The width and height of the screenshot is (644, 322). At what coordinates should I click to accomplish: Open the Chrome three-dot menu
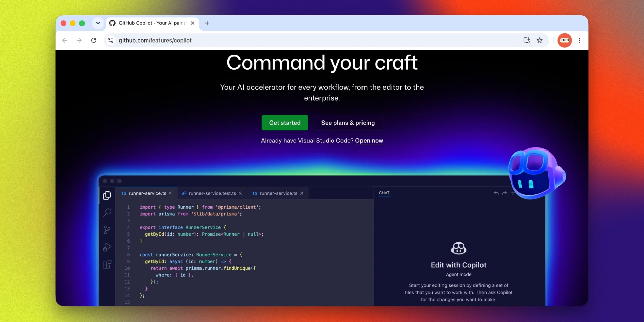(x=579, y=40)
